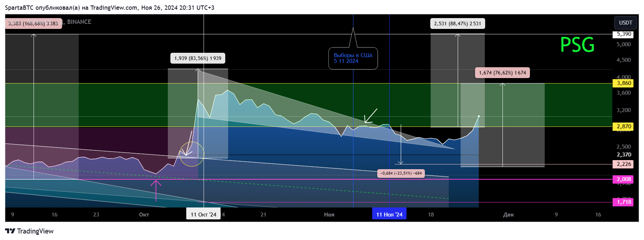Select the pink upward arrow drawing

pyautogui.click(x=156, y=190)
